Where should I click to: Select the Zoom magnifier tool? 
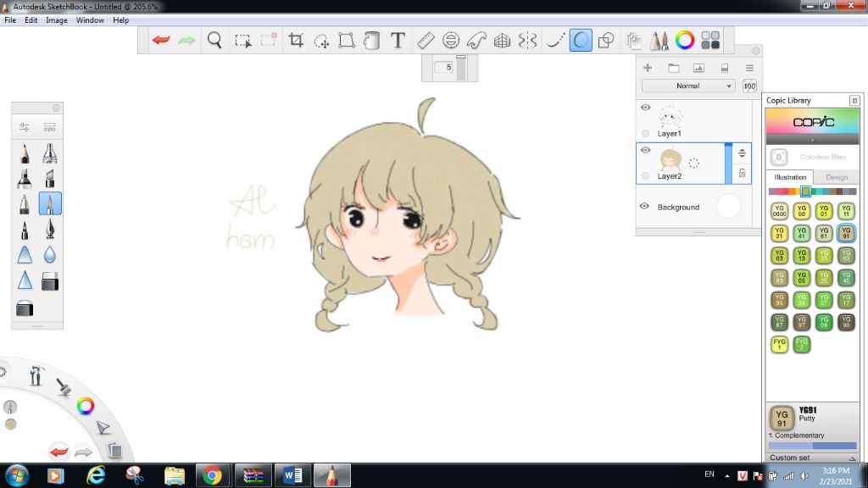pos(214,40)
